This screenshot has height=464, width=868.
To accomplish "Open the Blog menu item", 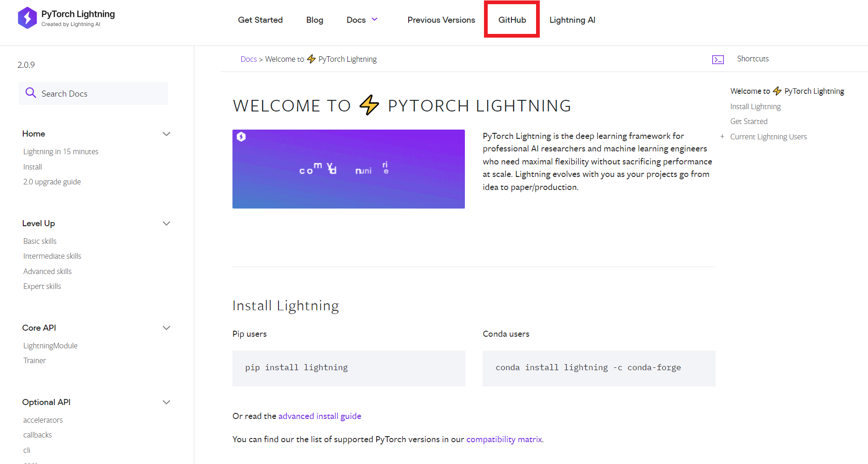I will point(315,20).
